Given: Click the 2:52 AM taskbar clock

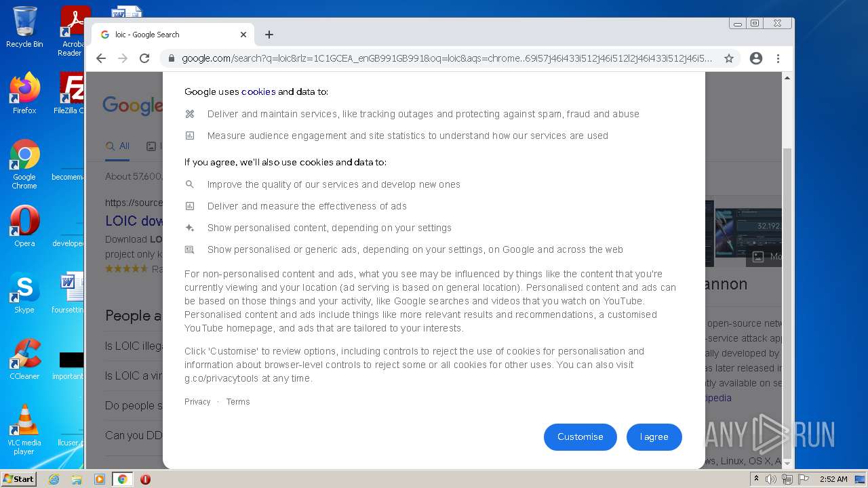Looking at the screenshot, I should (833, 479).
